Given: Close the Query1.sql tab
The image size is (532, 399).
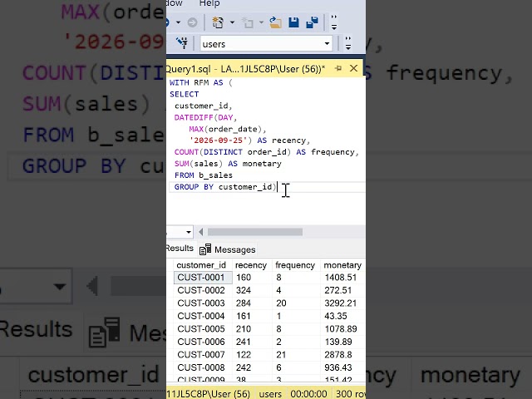Looking at the screenshot, I should click(353, 68).
